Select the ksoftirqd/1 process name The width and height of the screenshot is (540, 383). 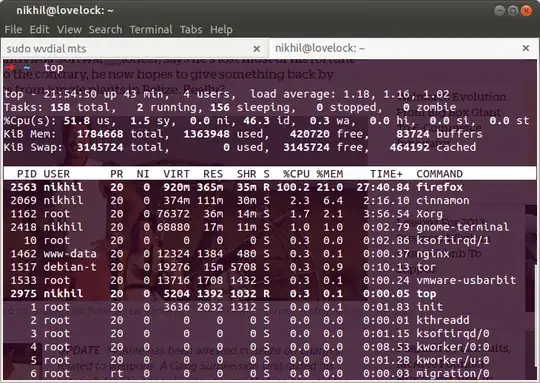pos(453,240)
